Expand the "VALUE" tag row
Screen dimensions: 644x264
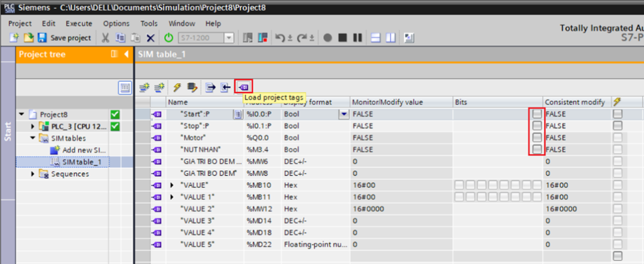click(x=173, y=185)
